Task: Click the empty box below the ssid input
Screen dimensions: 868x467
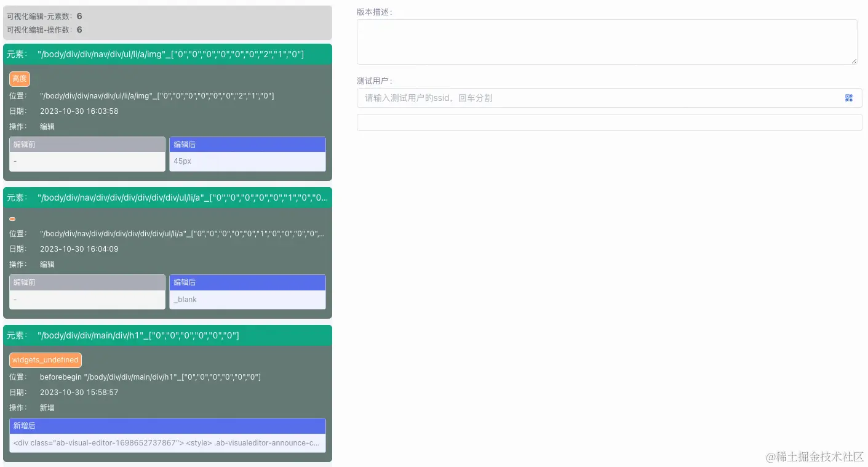Action: coord(609,122)
